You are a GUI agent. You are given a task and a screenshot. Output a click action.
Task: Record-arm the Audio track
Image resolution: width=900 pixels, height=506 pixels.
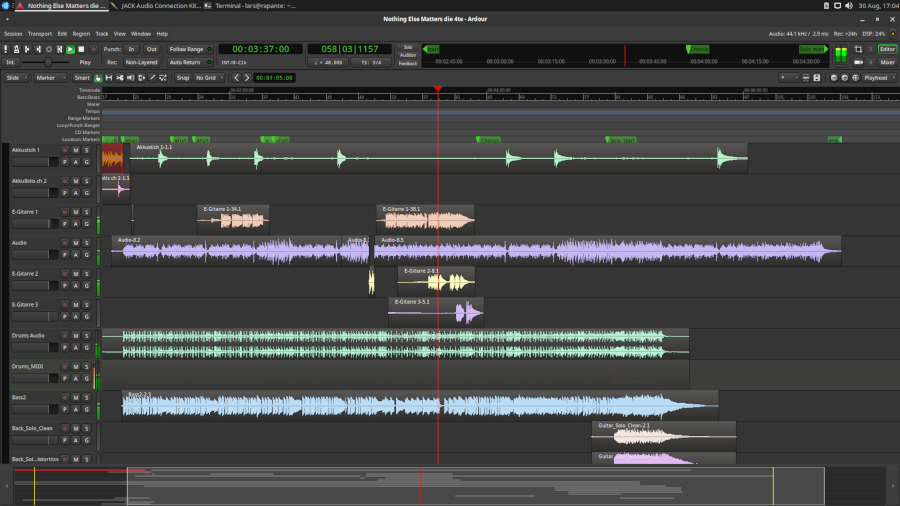tap(64, 243)
